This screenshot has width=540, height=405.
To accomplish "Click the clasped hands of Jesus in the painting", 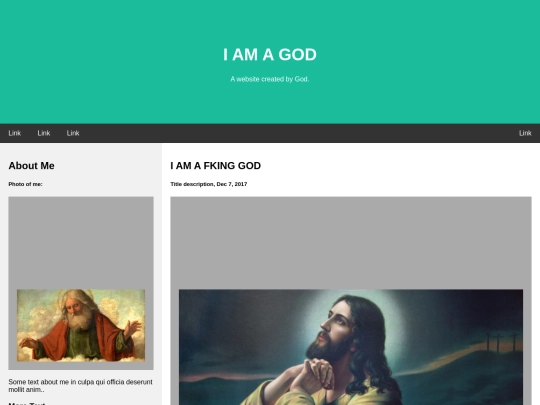I will click(x=315, y=374).
